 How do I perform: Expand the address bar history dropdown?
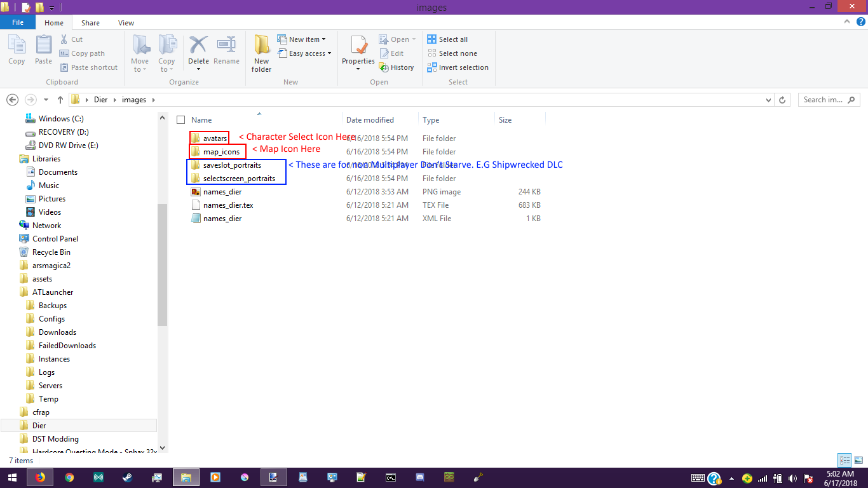[x=770, y=100]
